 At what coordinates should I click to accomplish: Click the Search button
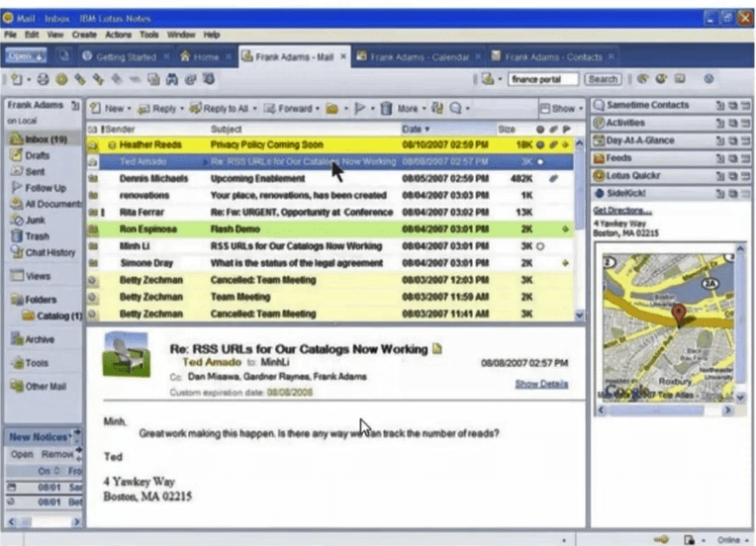[603, 79]
